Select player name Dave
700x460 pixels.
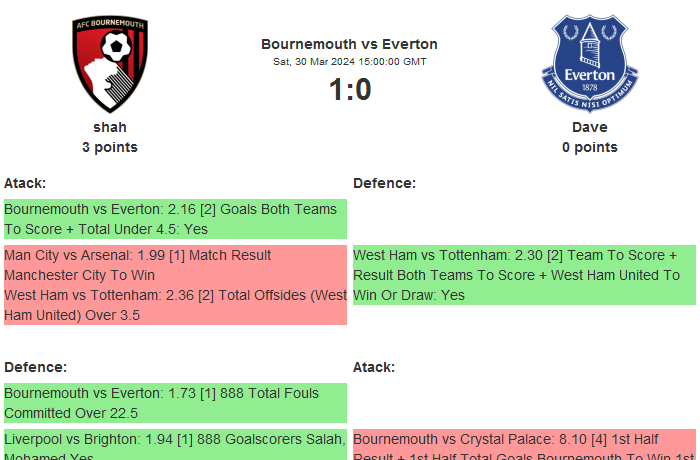589,127
